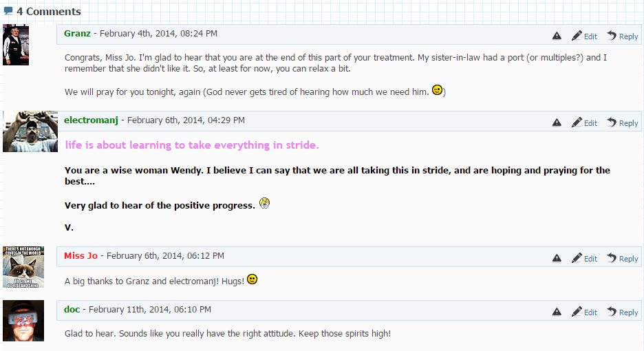Image resolution: width=644 pixels, height=351 pixels.
Task: Open Granz's profile via username link
Action: (x=77, y=33)
